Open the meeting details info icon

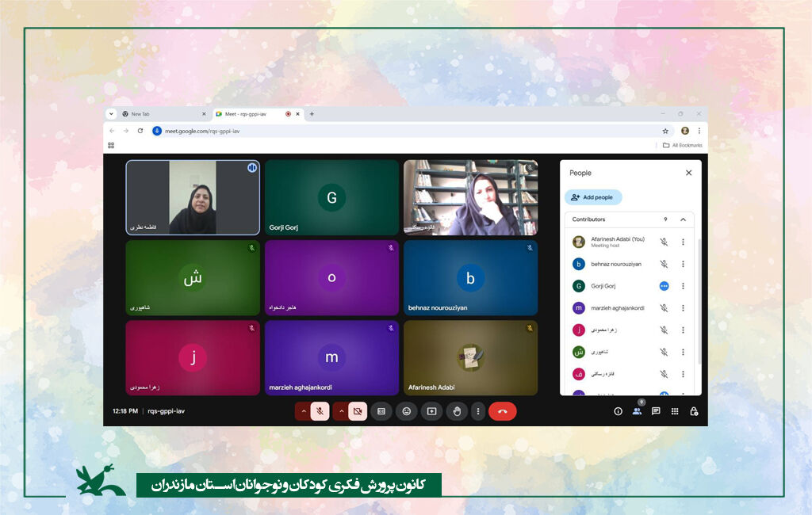tap(618, 411)
